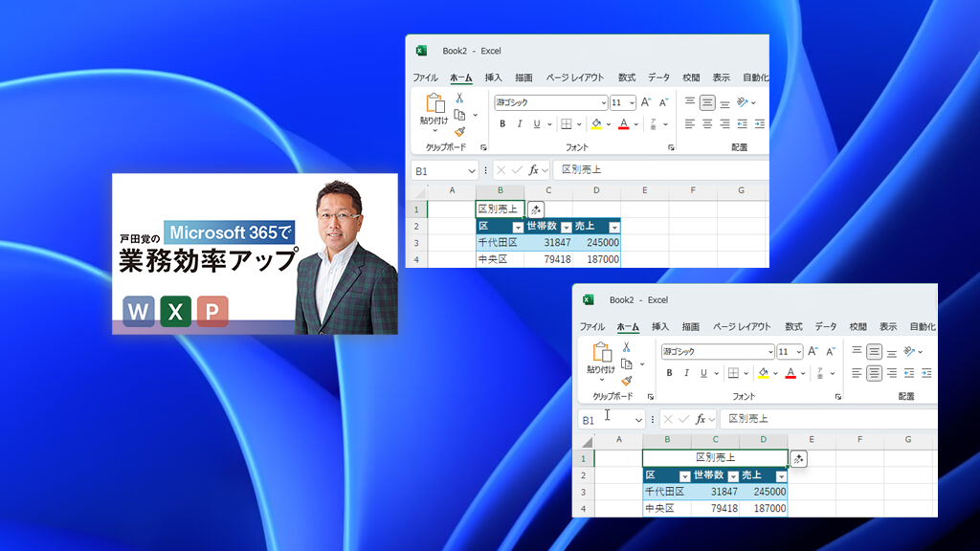
Task: Click Font Color A in upper Excel window
Action: pos(624,123)
